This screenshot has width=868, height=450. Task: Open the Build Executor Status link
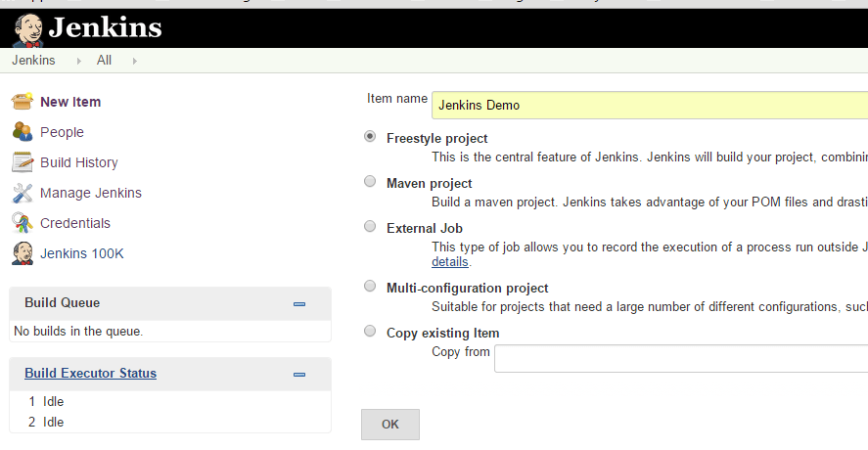coord(90,373)
